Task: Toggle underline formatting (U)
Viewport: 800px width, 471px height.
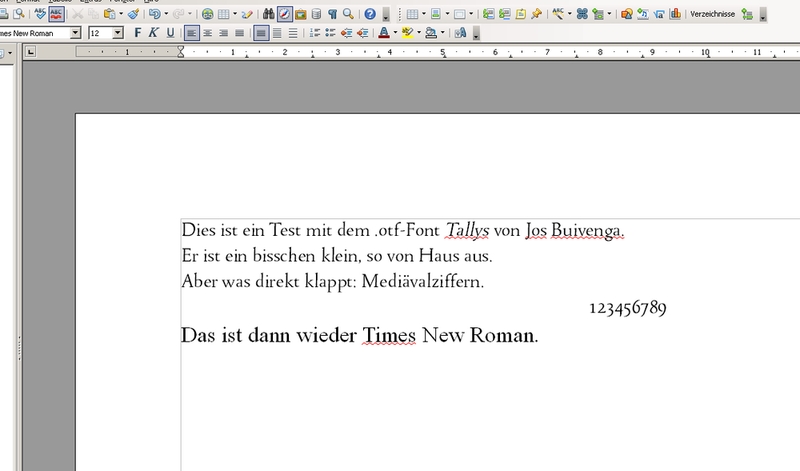Action: 170,33
